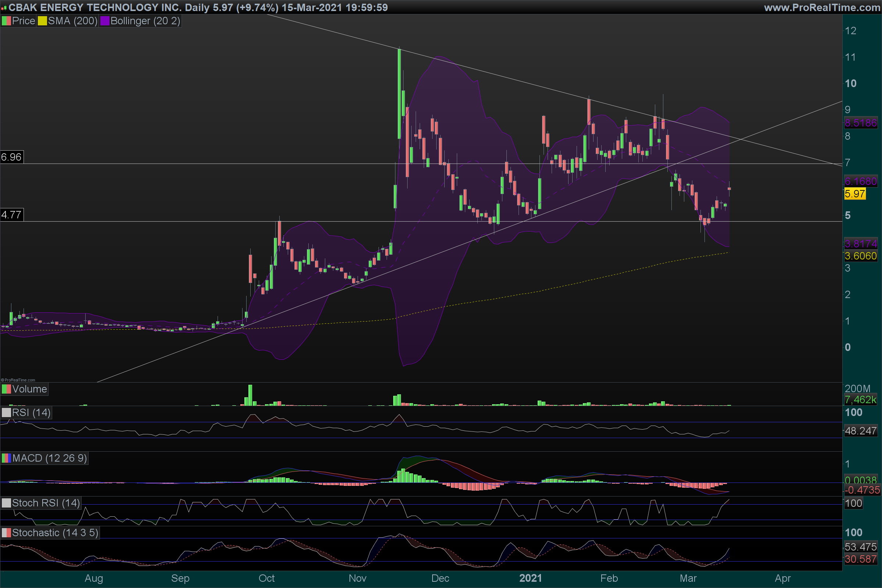Click the purple Bollinger legend icon

pos(105,21)
